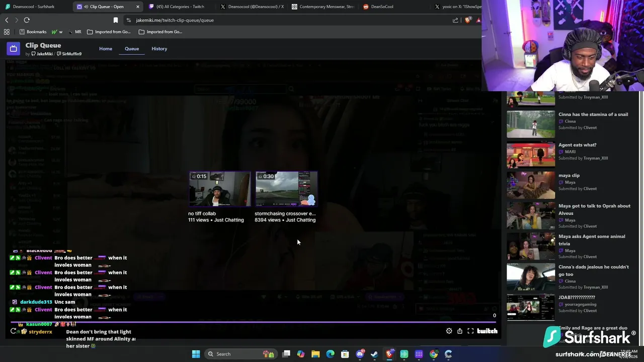Click the purple video progress bar

pyautogui.click(x=254, y=322)
